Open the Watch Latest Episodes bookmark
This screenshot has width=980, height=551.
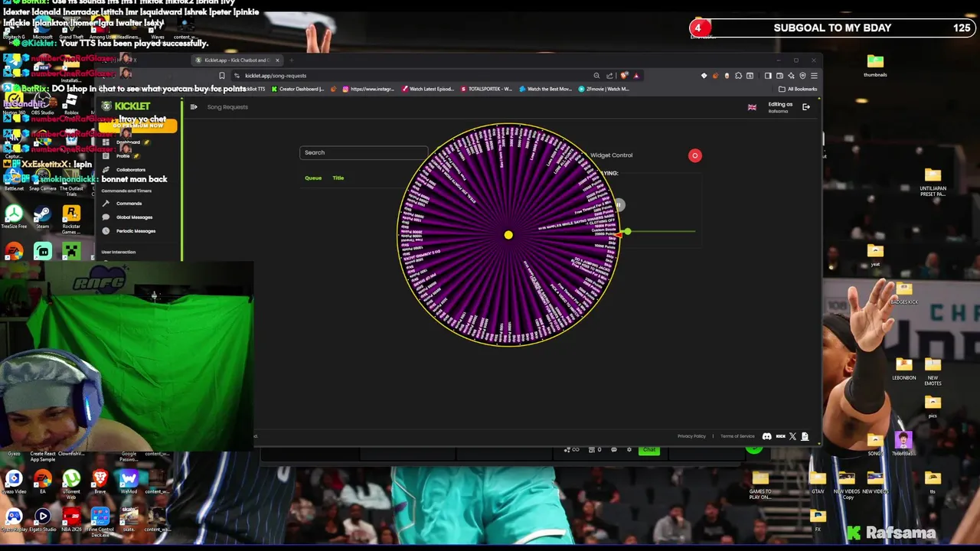coord(428,89)
